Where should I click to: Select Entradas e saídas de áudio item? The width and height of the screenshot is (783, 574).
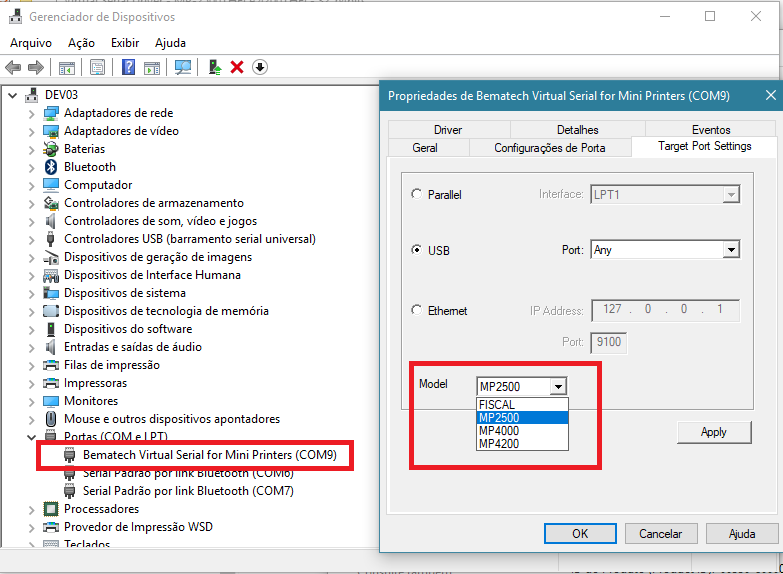click(133, 347)
